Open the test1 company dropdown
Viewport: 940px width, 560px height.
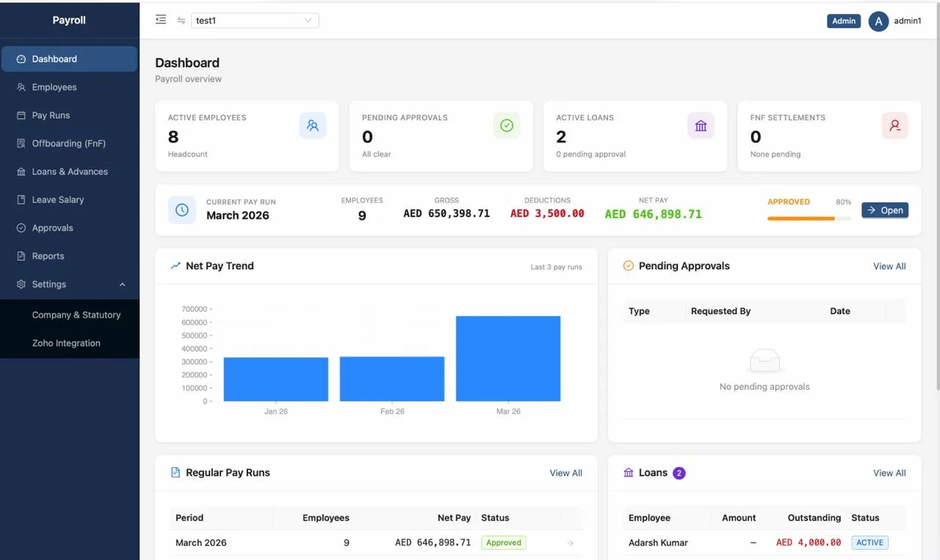coord(255,21)
